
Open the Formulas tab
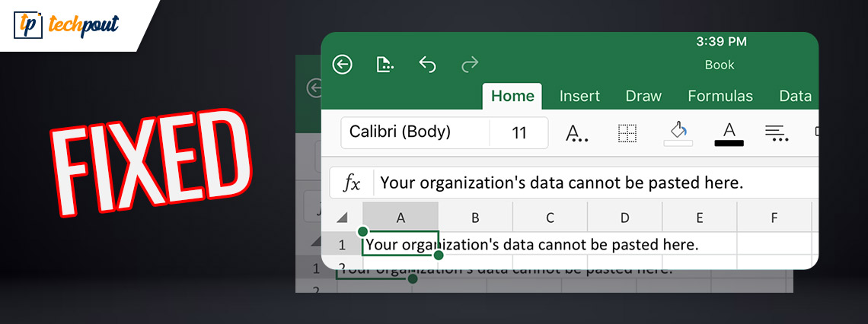coord(720,96)
